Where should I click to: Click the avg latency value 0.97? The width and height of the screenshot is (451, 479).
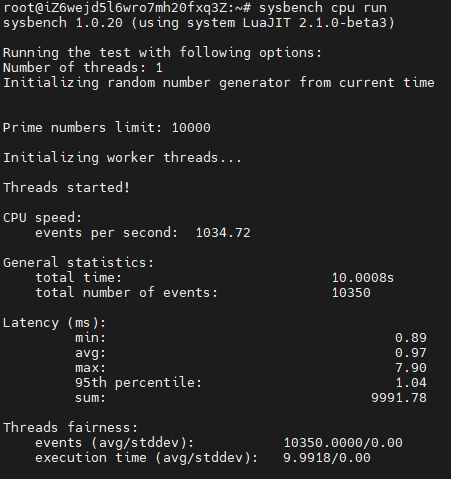click(411, 353)
